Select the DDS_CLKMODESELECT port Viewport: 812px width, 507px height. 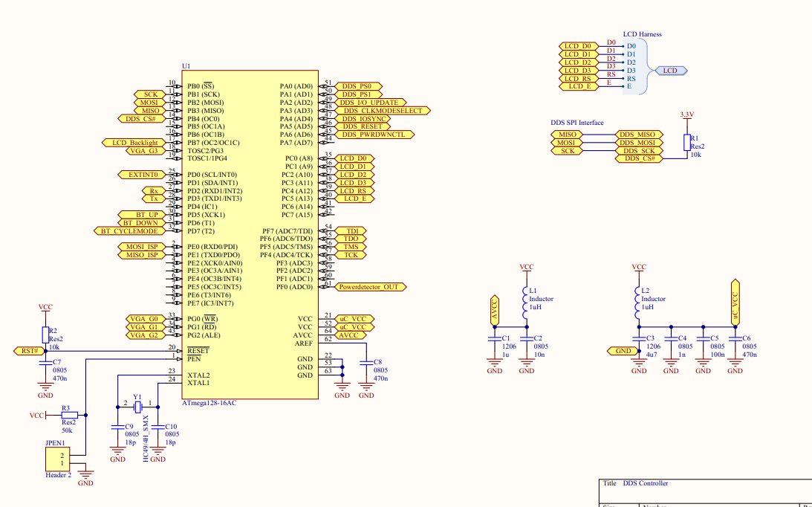point(383,111)
